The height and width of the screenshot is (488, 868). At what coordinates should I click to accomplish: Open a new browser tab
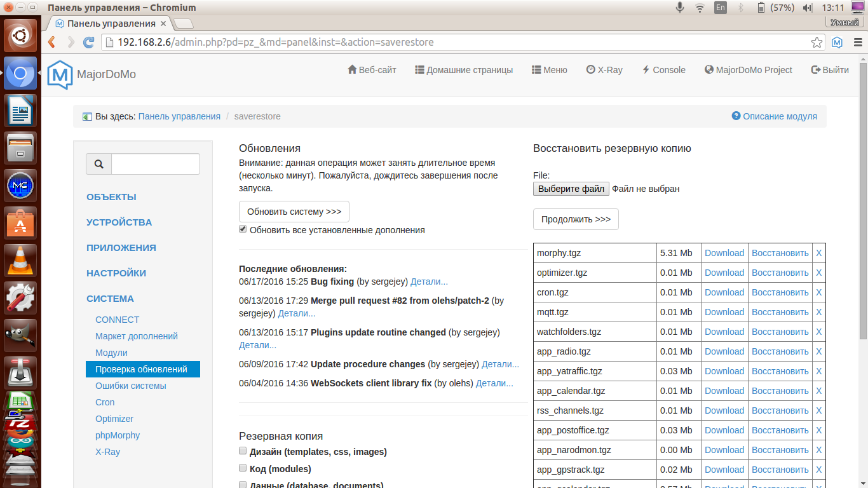coord(184,24)
